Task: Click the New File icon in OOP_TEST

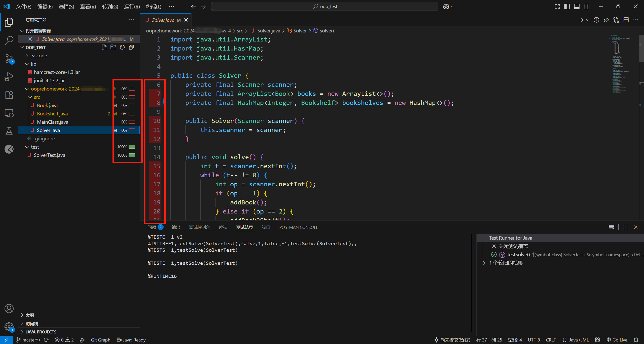Action: tap(104, 48)
